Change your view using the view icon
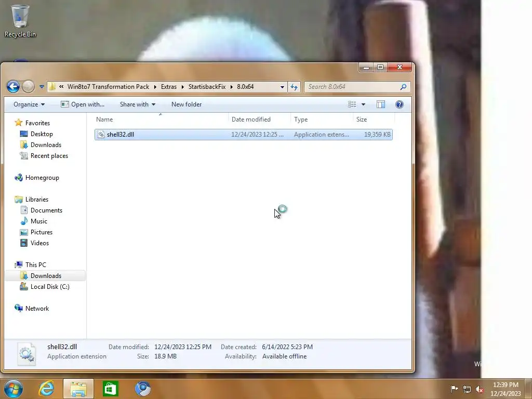The width and height of the screenshot is (532, 399). [x=352, y=104]
